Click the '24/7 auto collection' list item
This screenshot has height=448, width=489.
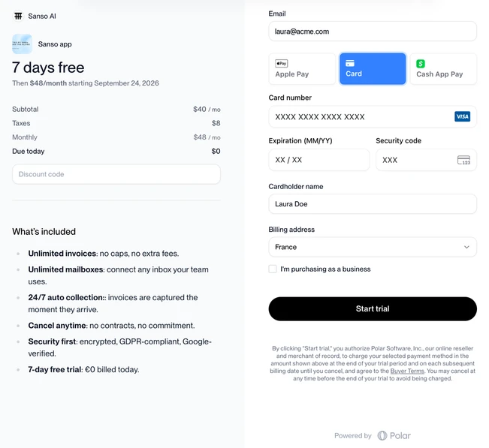113,303
